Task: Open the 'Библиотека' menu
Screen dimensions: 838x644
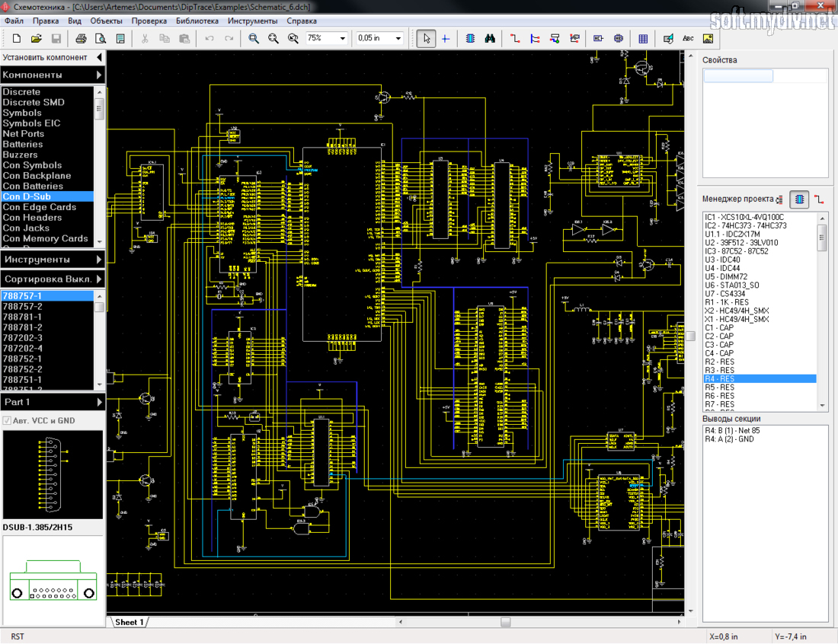Action: pos(197,21)
